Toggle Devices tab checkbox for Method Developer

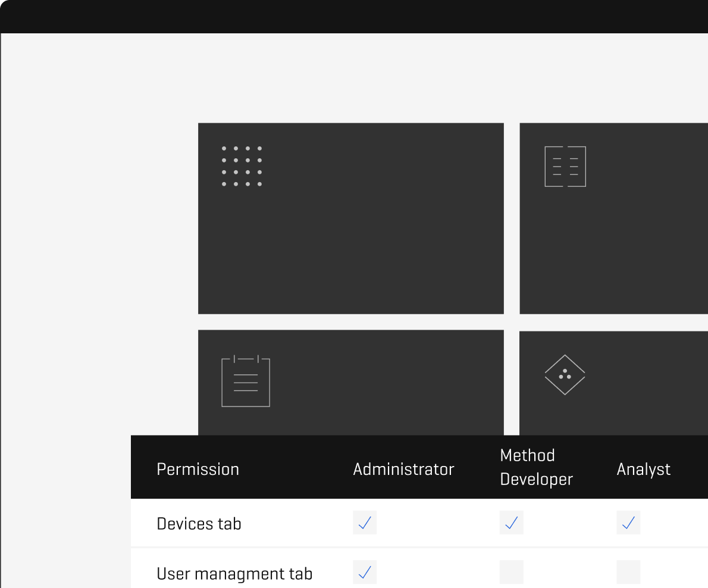click(511, 523)
